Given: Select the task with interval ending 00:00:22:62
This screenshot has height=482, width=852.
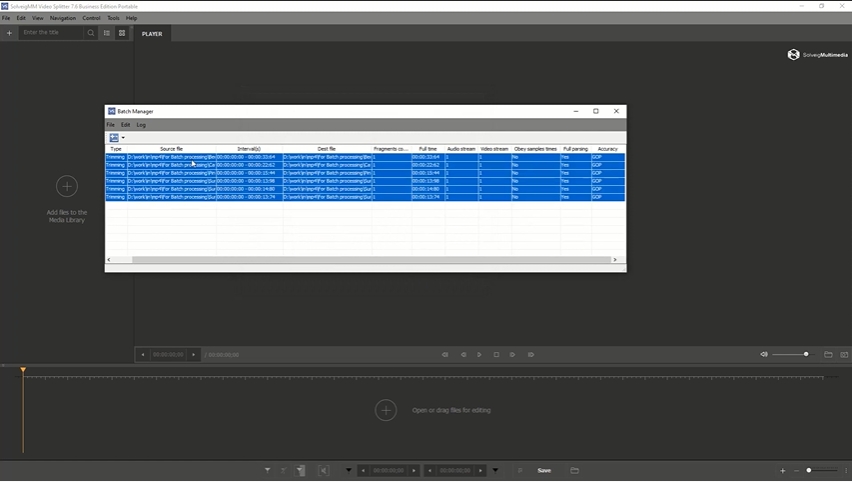Looking at the screenshot, I should (x=365, y=165).
